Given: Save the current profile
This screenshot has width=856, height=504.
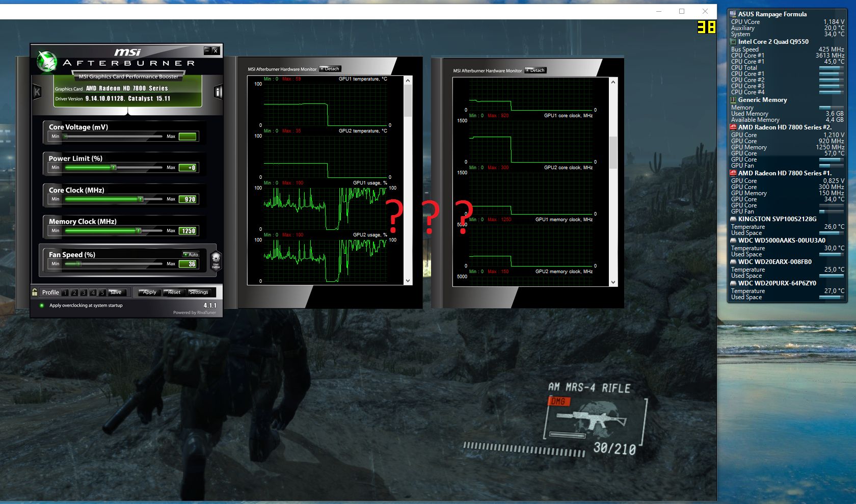Looking at the screenshot, I should (117, 293).
